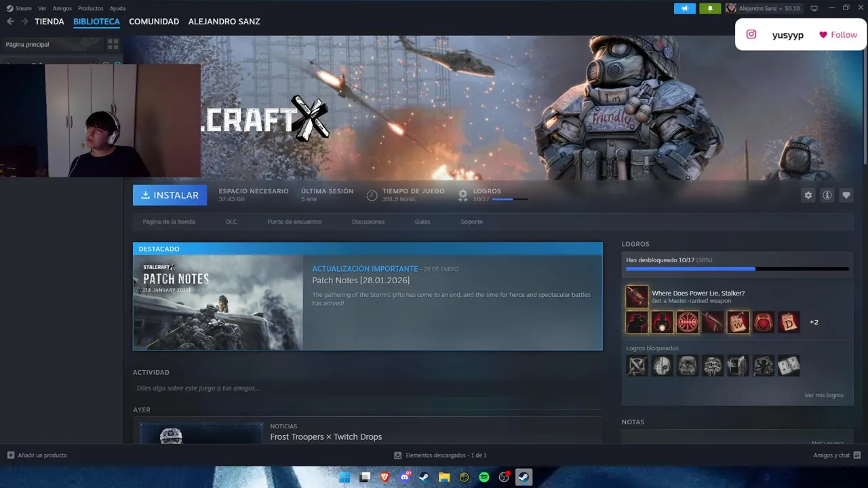Open the plus icon beside Añadir un producto
The width and height of the screenshot is (868, 488).
[x=10, y=455]
